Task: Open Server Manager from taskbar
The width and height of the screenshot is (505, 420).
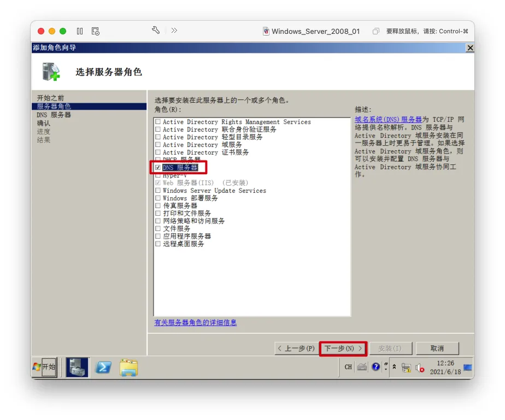Action: click(77, 367)
